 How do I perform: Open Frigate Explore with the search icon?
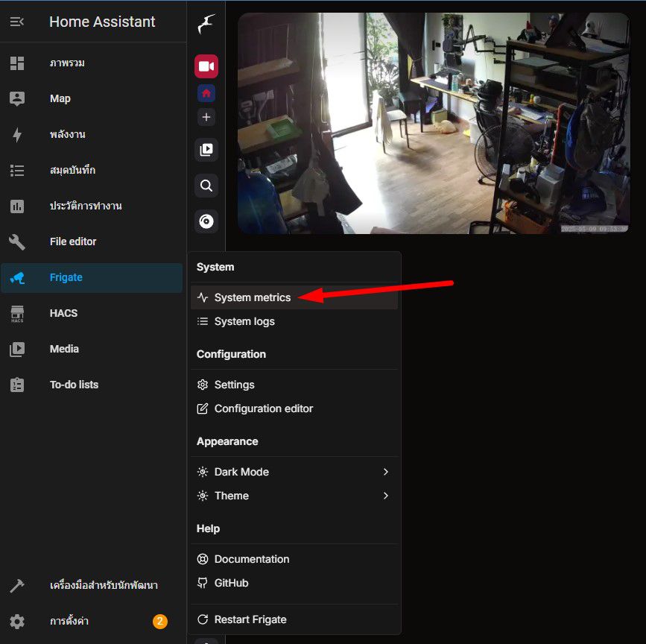206,186
